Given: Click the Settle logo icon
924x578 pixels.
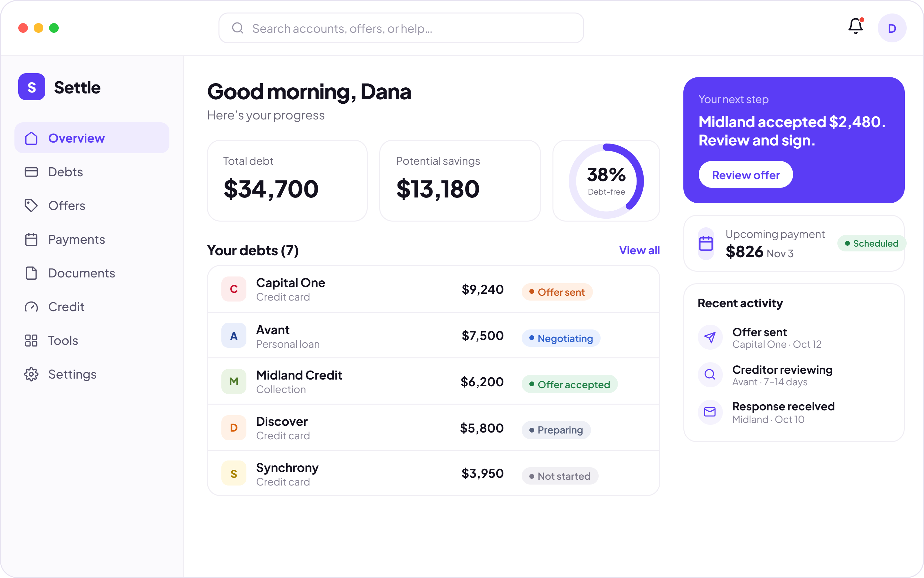Looking at the screenshot, I should point(32,87).
